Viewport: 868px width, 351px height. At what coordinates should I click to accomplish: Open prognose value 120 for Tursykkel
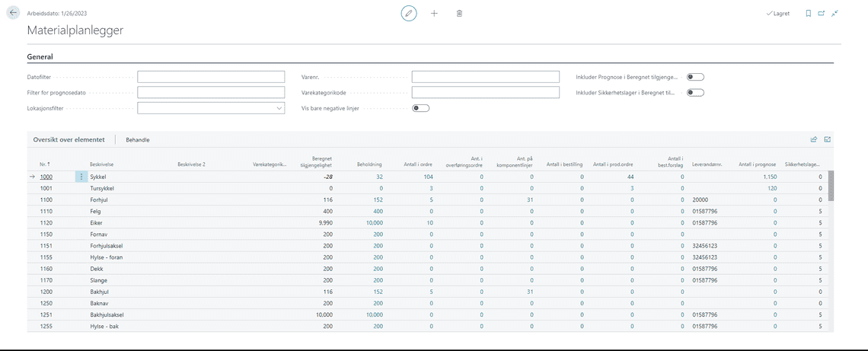(773, 188)
